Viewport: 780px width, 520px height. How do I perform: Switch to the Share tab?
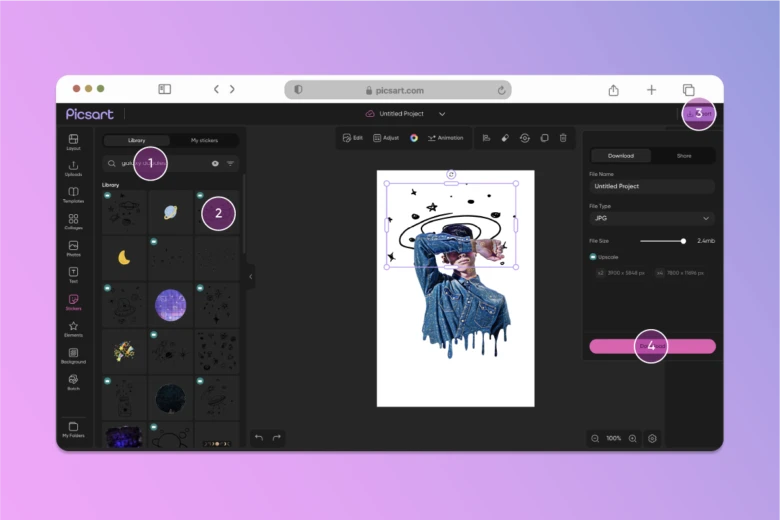click(684, 156)
